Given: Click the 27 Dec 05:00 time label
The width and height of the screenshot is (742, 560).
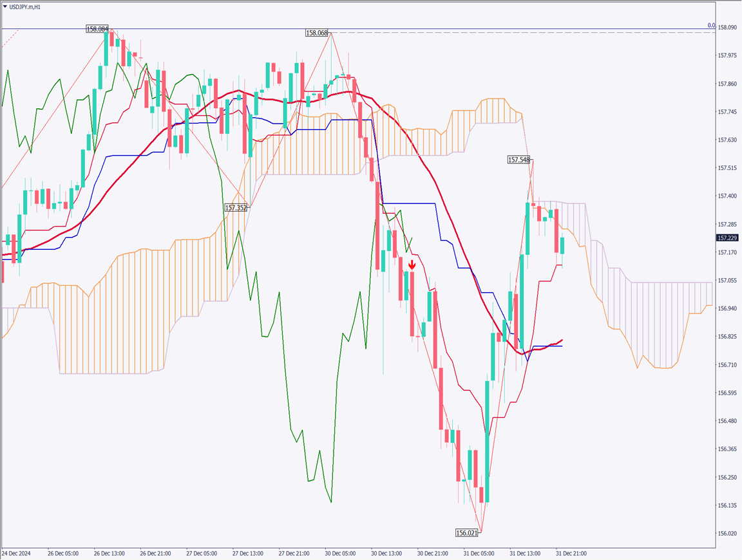Looking at the screenshot, I should (x=201, y=553).
